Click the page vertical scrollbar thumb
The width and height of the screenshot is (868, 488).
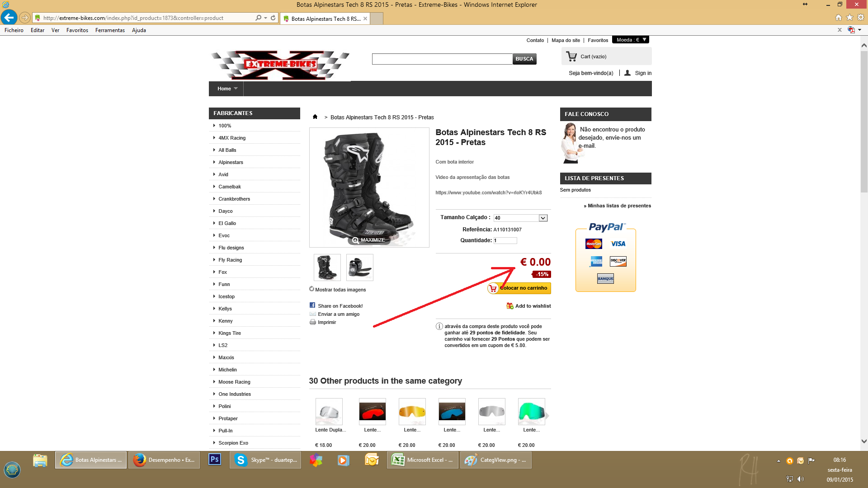click(x=864, y=121)
